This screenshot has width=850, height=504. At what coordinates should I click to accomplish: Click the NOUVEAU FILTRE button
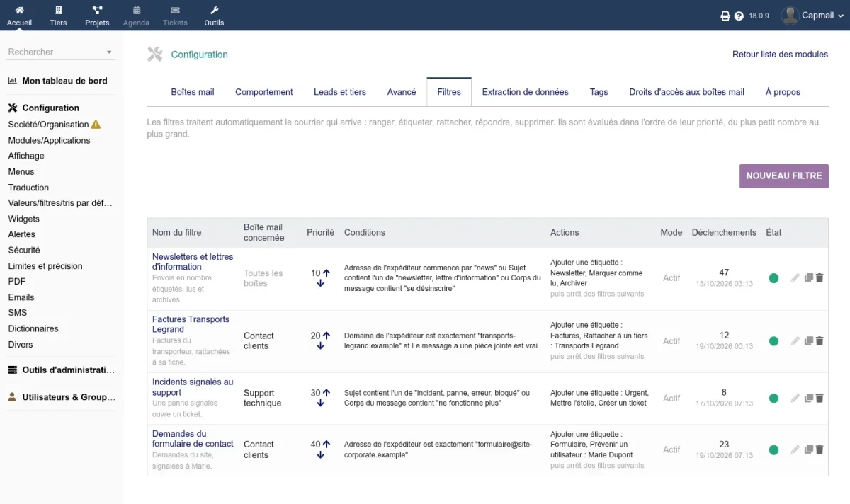(784, 176)
